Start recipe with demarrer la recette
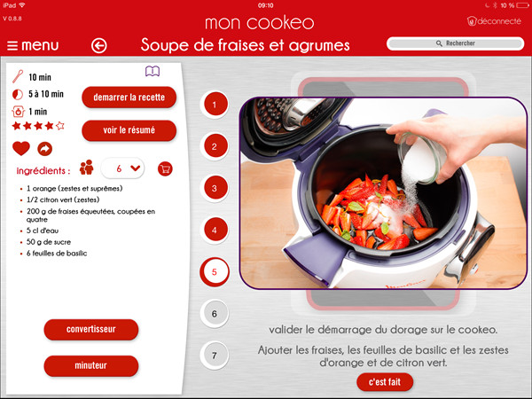Screen dimensions: 532x399 [129, 98]
